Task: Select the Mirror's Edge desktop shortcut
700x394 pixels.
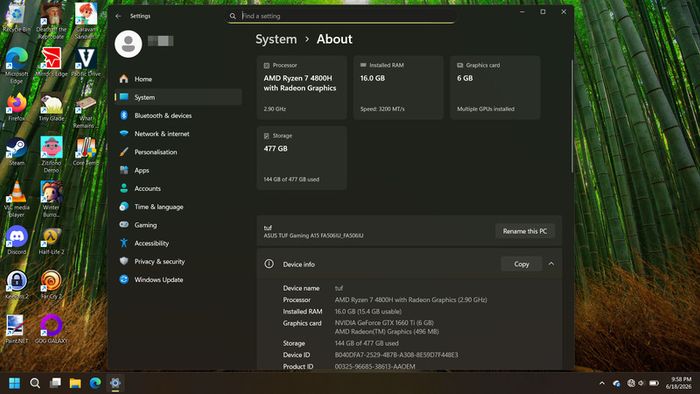Action: pyautogui.click(x=51, y=62)
